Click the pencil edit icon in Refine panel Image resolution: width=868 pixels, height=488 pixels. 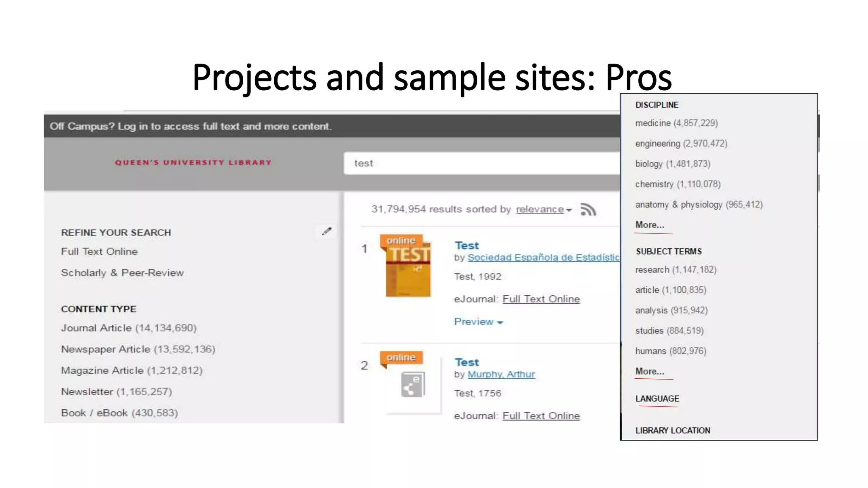pos(326,231)
